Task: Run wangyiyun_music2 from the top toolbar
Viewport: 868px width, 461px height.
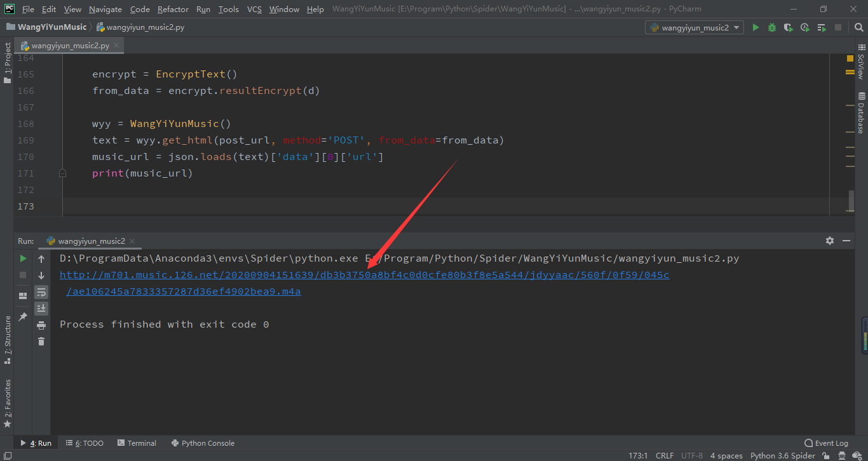Action: (756, 27)
